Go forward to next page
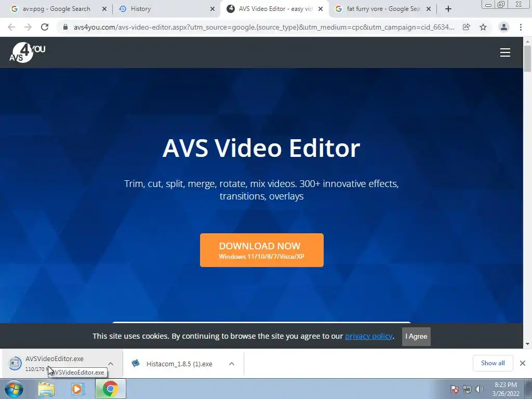 point(28,27)
